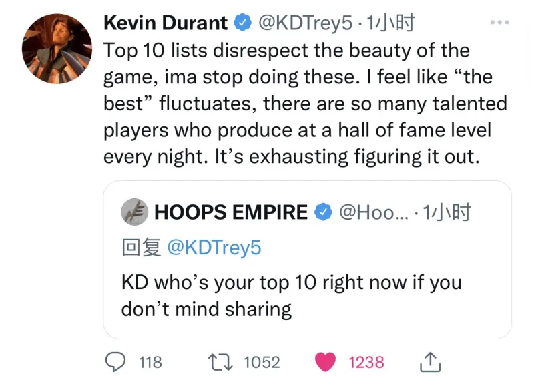This screenshot has height=392, width=534.
Task: Click the reply speech bubble icon
Action: [x=119, y=362]
